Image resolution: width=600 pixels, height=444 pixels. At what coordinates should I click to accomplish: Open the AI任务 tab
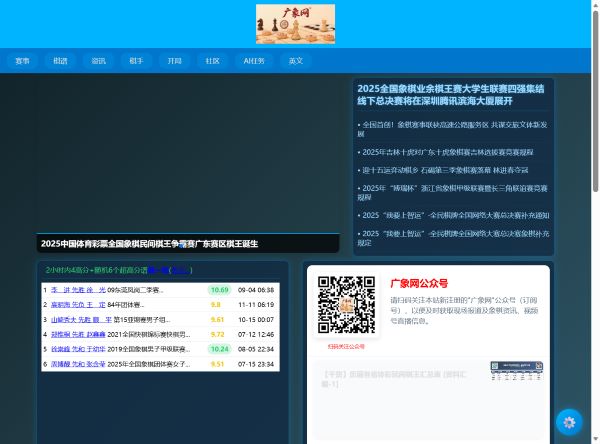pos(254,61)
